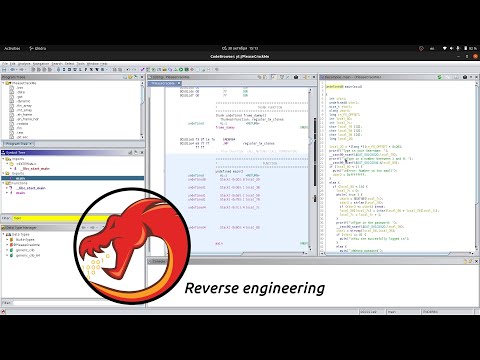Image resolution: width=480 pixels, height=360 pixels.
Task: Click the Data Type Manager filter field
Action: tap(78, 303)
